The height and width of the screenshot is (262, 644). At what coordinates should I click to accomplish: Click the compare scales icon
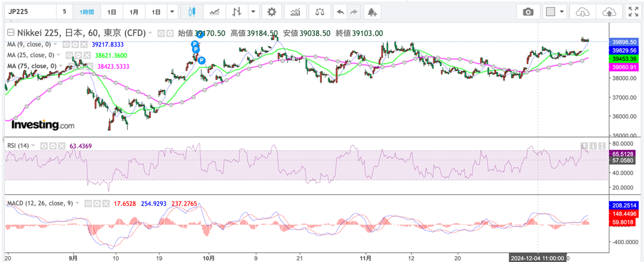(320, 12)
